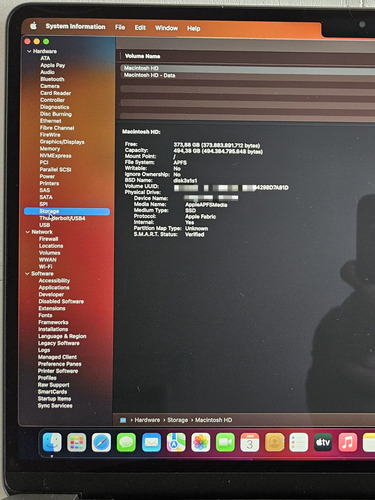Open Reminders app in the Dock
Screen dimensions: 375x500
click(299, 442)
